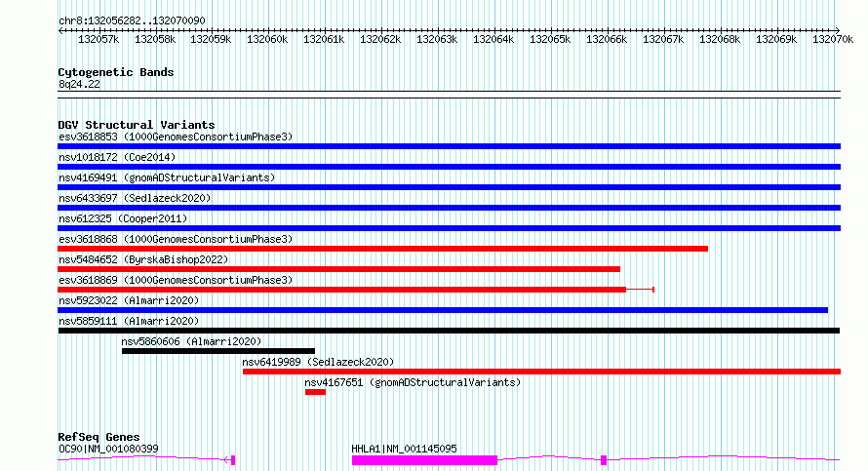868x471 pixels.
Task: Open nsv5923022 (Almarri2020) label
Action: coord(129,300)
